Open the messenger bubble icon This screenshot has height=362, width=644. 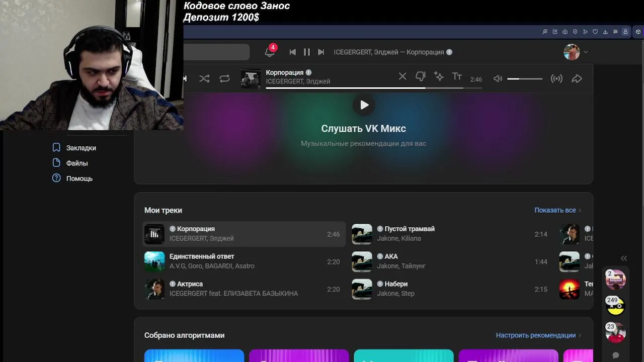coord(615,355)
